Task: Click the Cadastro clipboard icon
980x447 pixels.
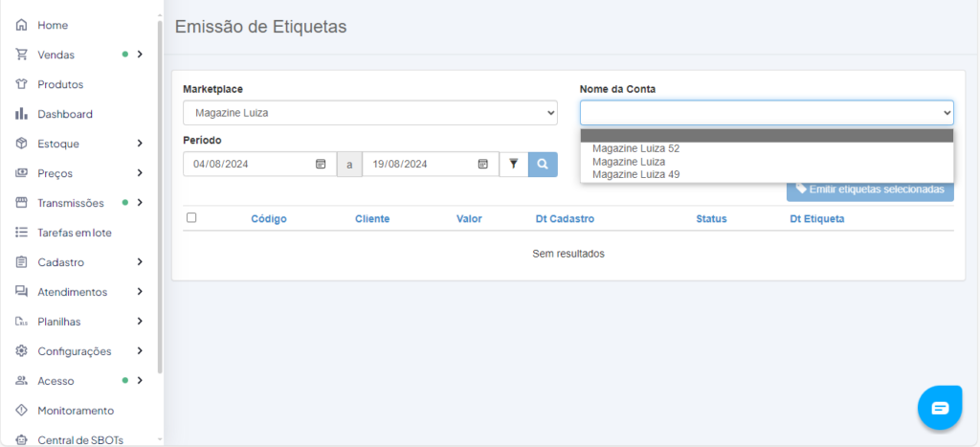Action: tap(21, 262)
